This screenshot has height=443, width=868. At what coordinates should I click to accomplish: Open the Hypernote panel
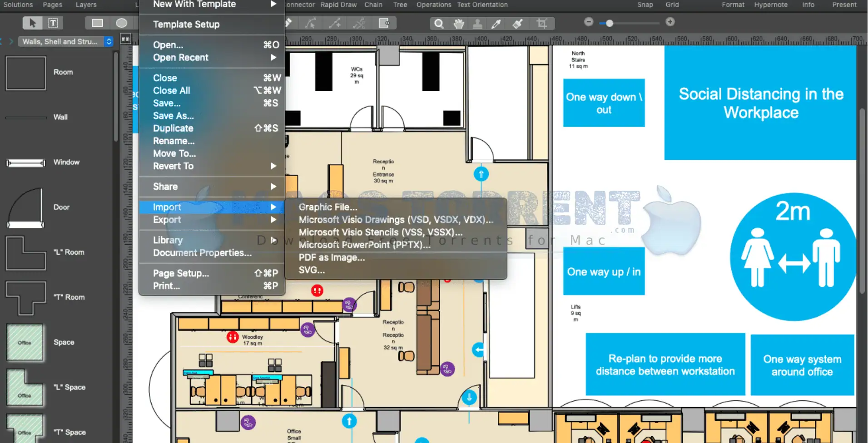771,5
